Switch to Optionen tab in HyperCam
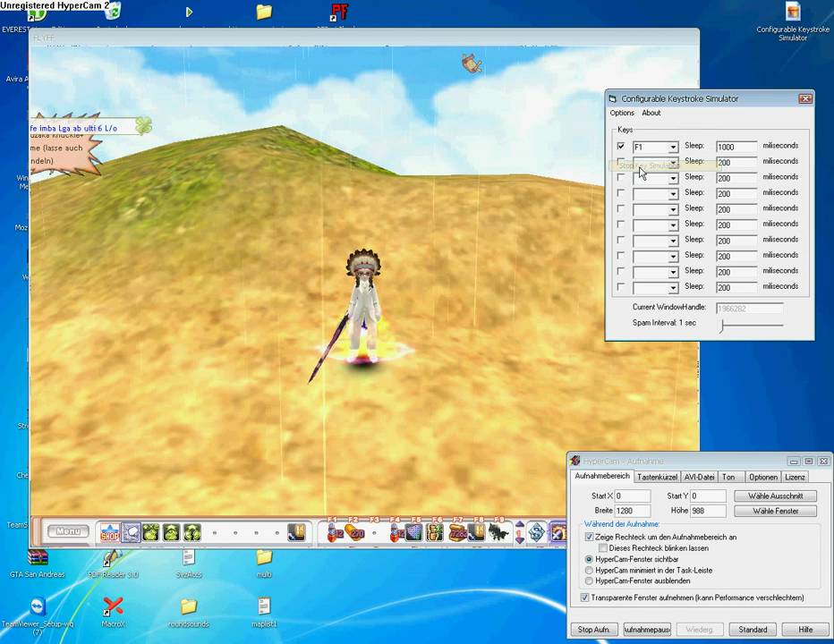Viewport: 834px width, 644px height. tap(762, 477)
